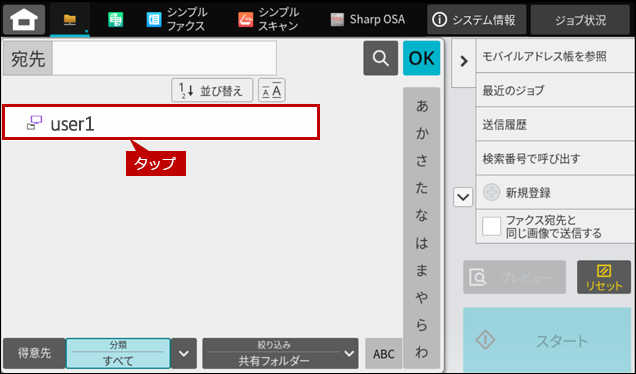The height and width of the screenshot is (374, 636).
Task: Tap the home icon
Action: [24, 19]
